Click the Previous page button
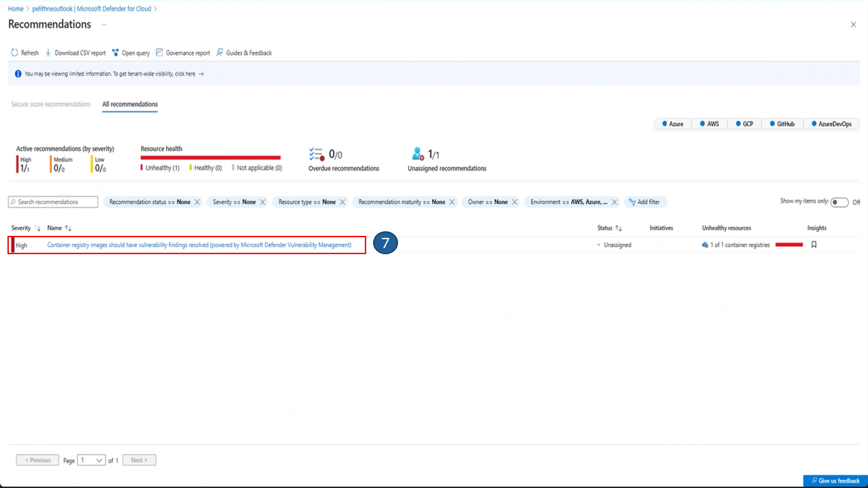The width and height of the screenshot is (868, 488). point(38,460)
